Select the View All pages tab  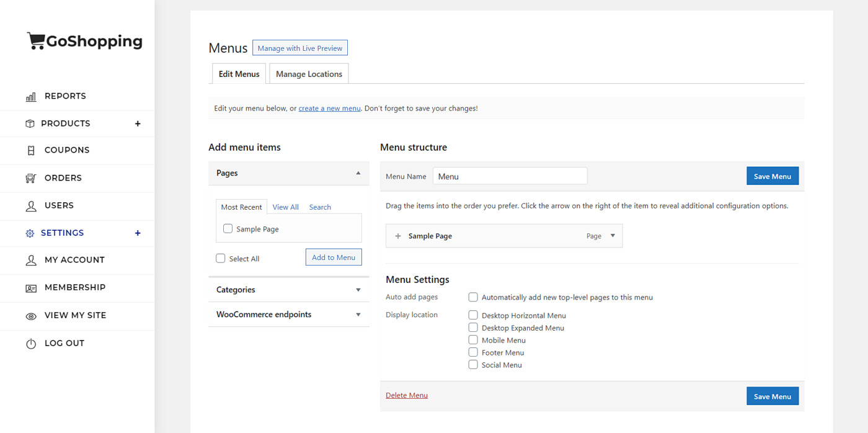click(x=286, y=207)
